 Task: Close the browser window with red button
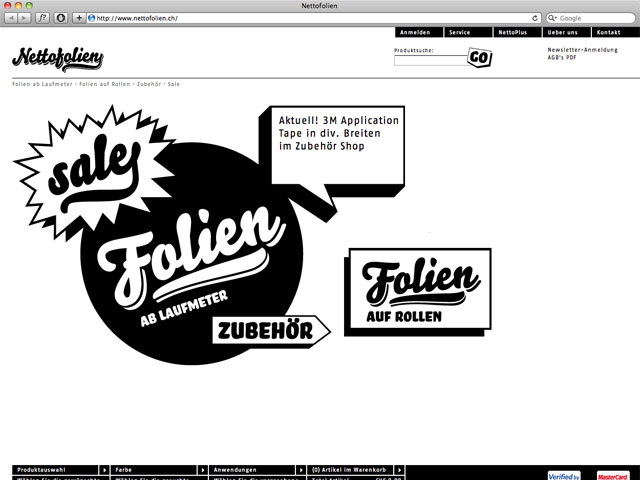coord(7,5)
